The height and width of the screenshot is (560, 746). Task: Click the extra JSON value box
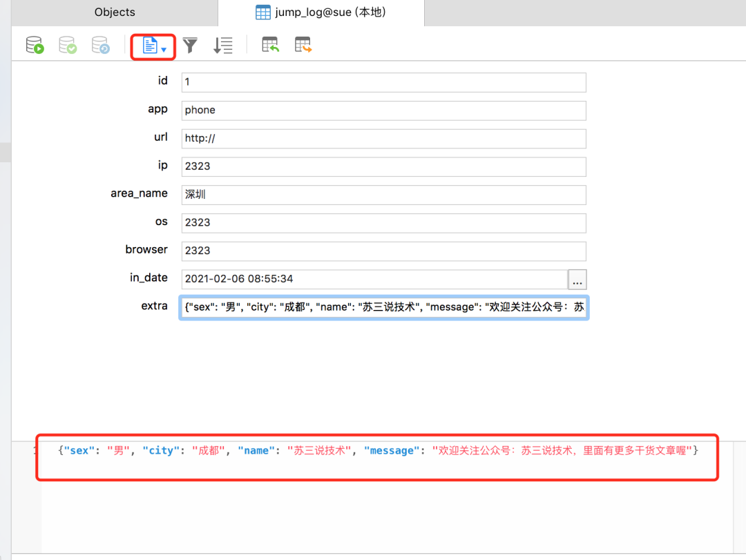[x=383, y=307]
